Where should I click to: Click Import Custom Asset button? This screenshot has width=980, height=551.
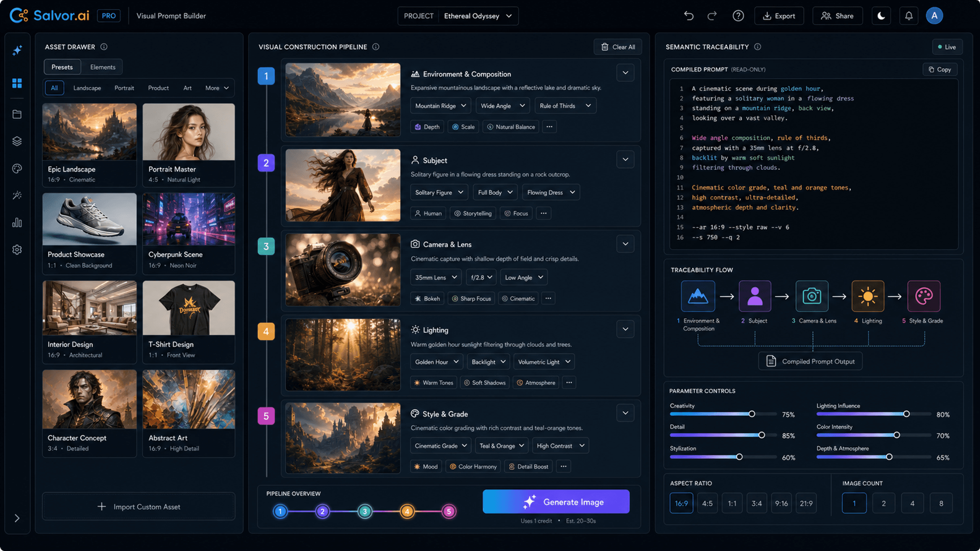pos(139,507)
